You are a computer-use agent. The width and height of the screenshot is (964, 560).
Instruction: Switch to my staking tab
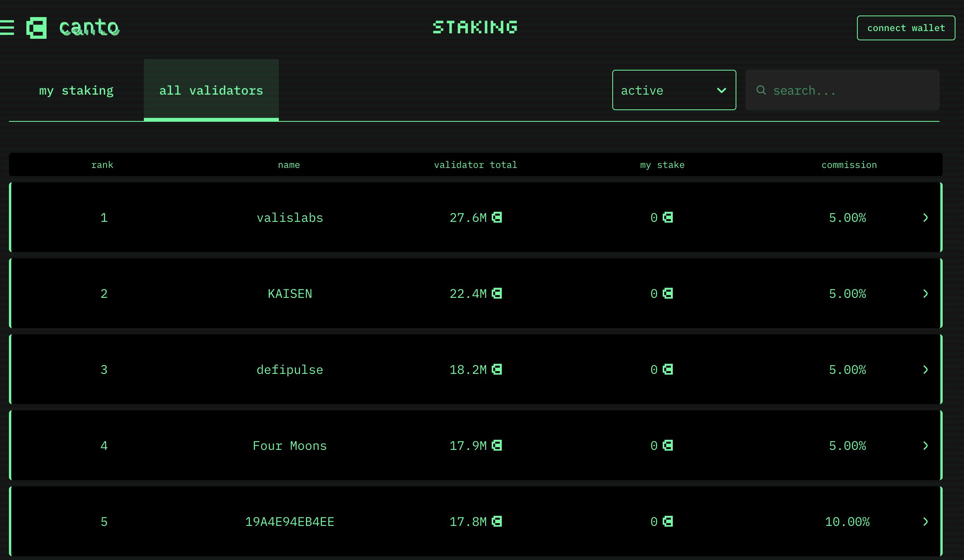pyautogui.click(x=76, y=90)
